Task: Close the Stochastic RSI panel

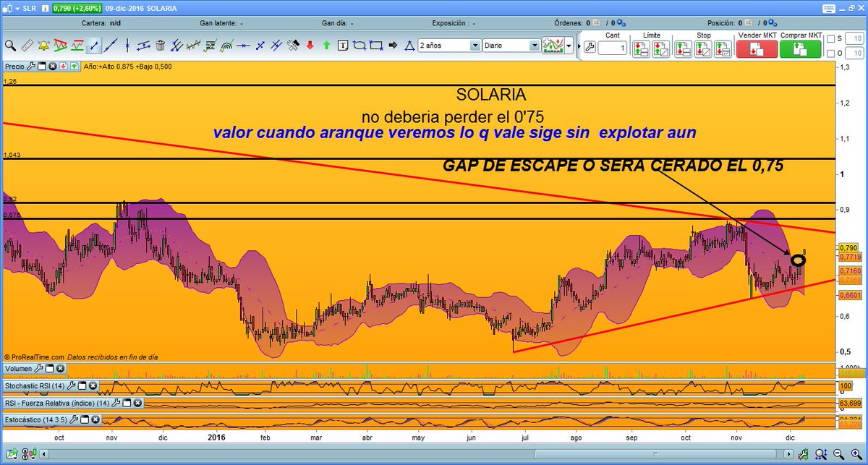Action: 93,385
